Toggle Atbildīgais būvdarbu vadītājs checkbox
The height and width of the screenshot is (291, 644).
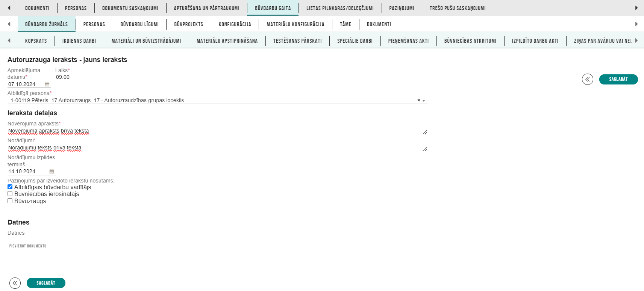click(x=10, y=187)
